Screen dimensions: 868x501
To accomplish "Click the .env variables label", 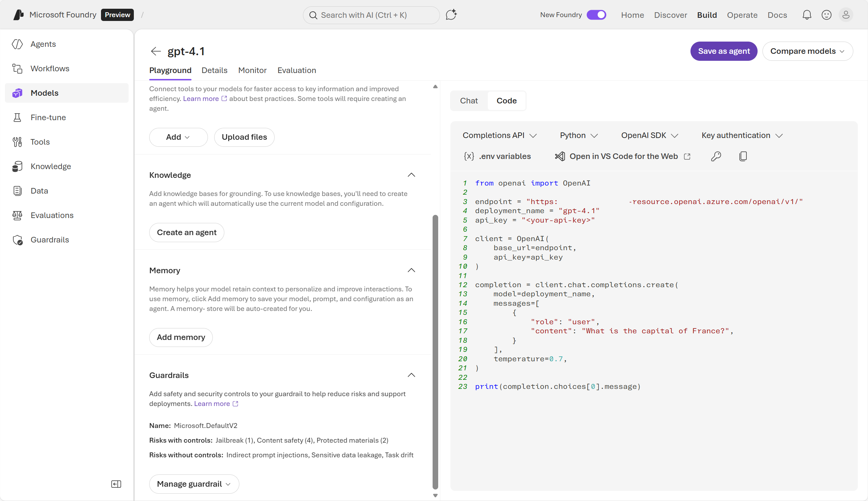I will pos(505,156).
